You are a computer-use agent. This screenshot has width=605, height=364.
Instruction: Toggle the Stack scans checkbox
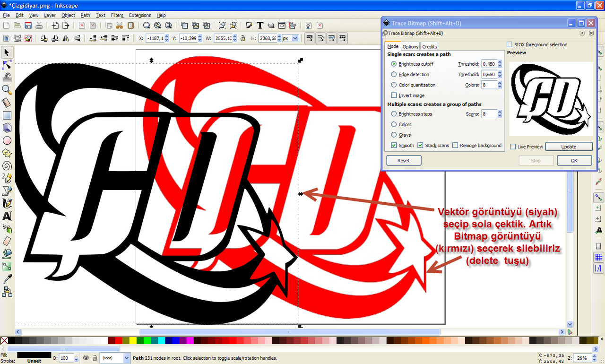pos(421,146)
